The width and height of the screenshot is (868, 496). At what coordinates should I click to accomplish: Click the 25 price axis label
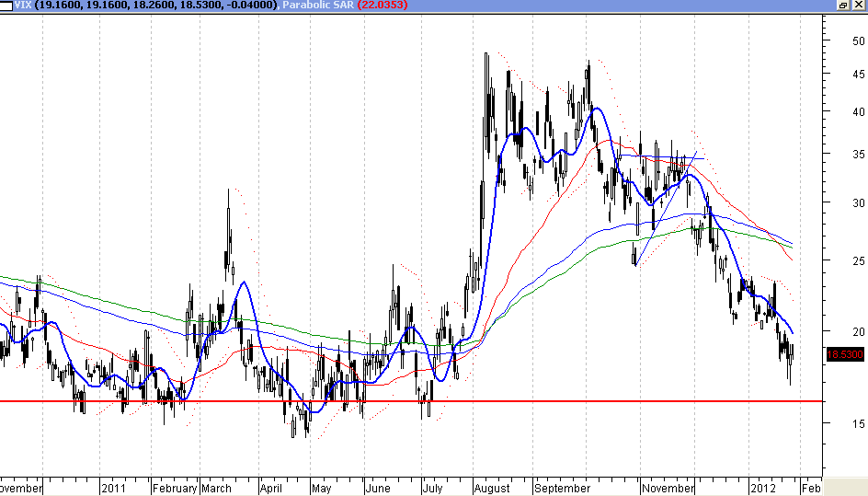point(859,260)
